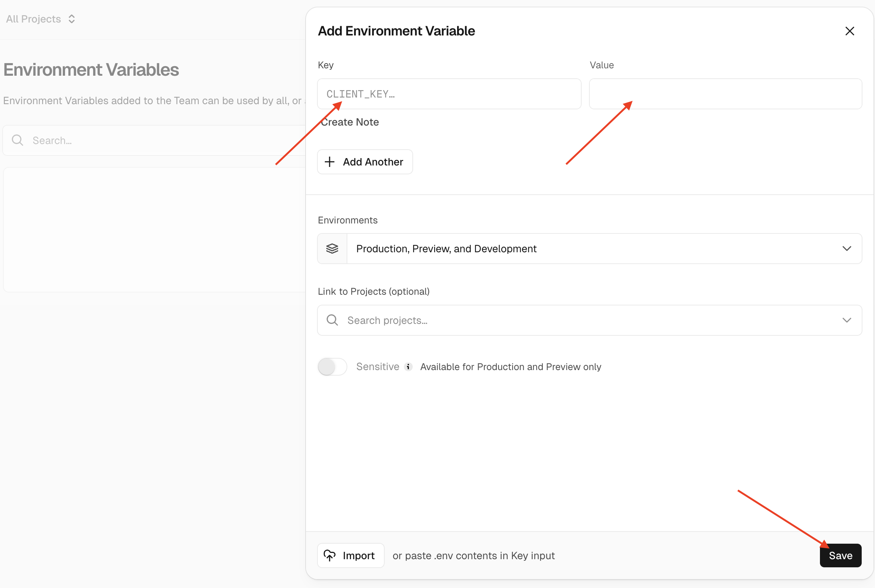Click the plus icon in Add Another
The image size is (875, 588).
330,162
